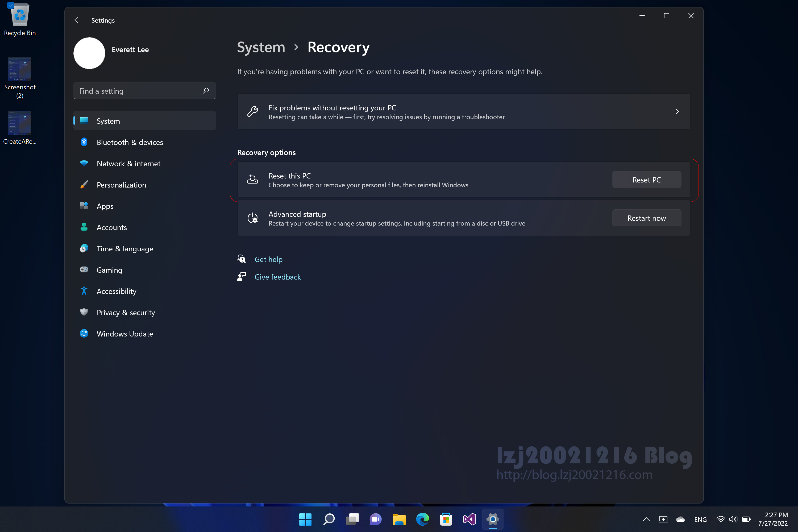
Task: Select the Screenshot (2) desktop thumbnail
Action: 20,69
